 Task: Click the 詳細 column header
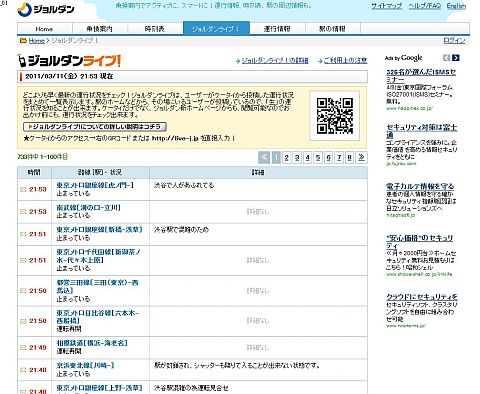point(258,172)
